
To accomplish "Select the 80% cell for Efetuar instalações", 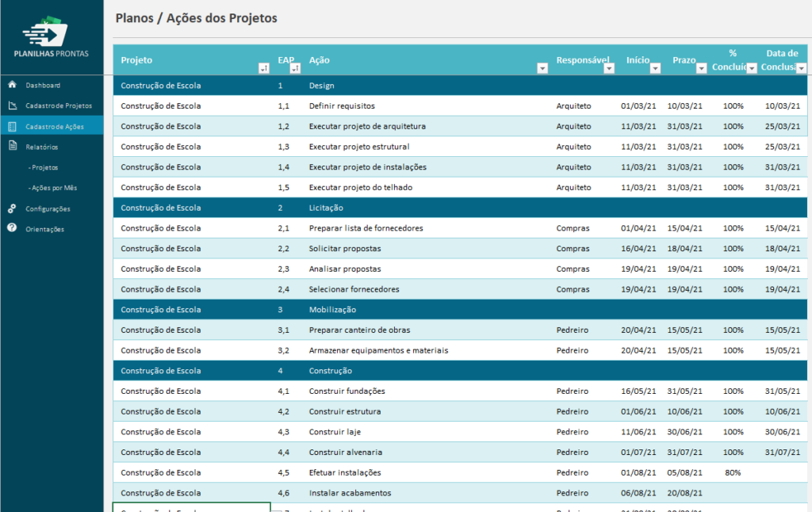I will [733, 472].
